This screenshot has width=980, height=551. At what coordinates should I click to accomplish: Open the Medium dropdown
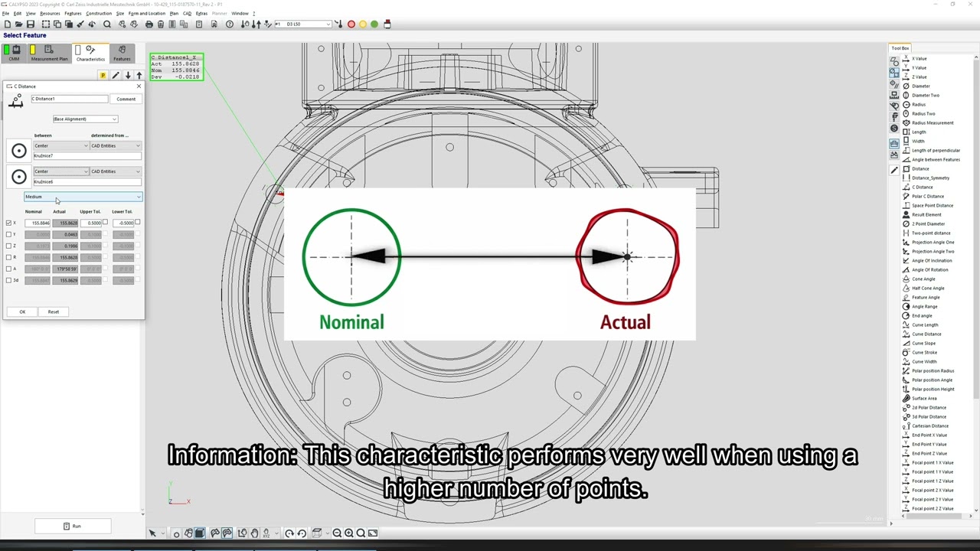[83, 197]
